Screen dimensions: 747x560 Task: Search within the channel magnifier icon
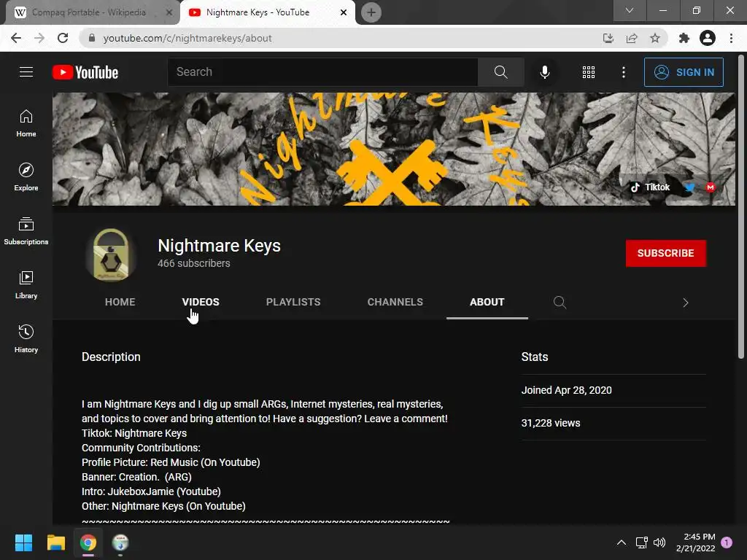pos(560,303)
